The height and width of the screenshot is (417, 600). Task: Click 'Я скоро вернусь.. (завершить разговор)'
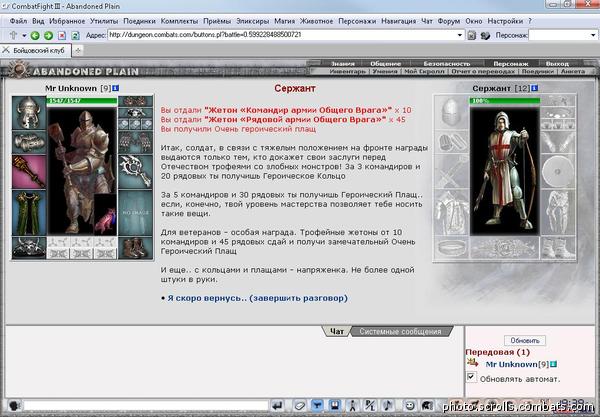[x=258, y=298]
